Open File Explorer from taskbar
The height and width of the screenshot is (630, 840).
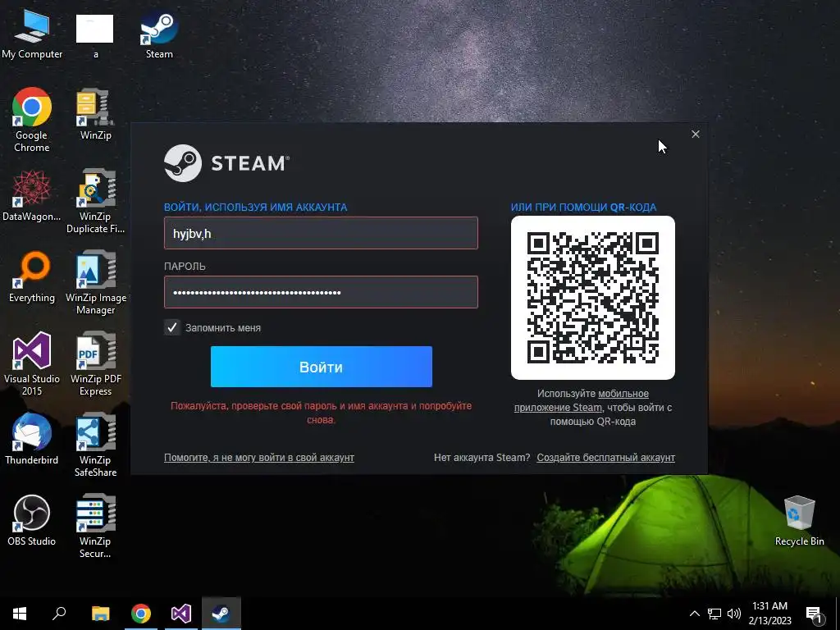[101, 614]
